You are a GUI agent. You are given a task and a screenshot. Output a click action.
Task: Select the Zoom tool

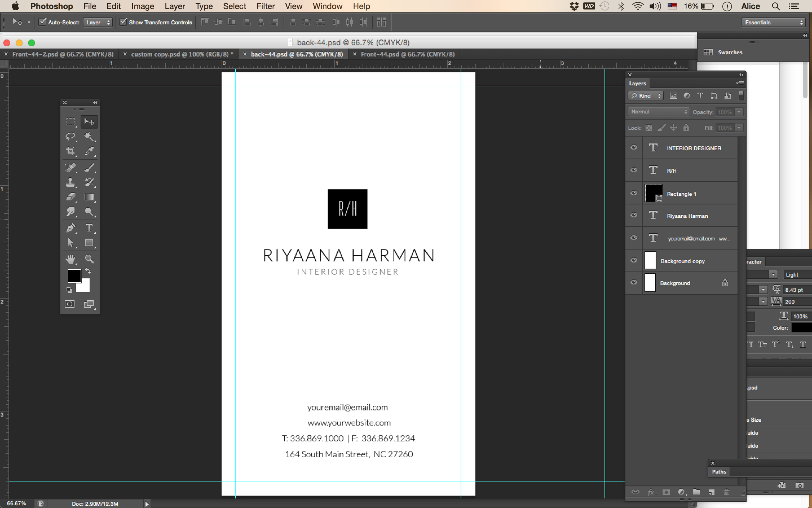click(x=89, y=259)
